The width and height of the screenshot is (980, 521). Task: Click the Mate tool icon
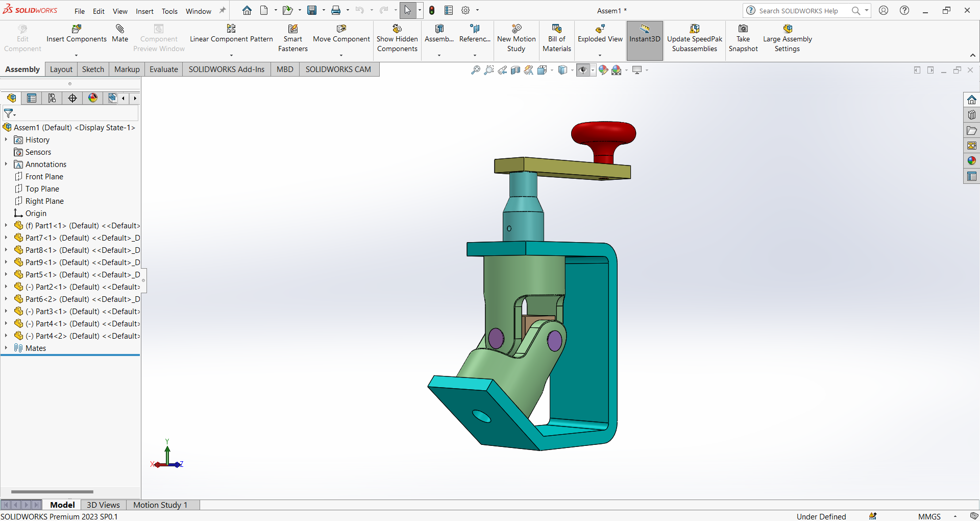click(x=120, y=29)
